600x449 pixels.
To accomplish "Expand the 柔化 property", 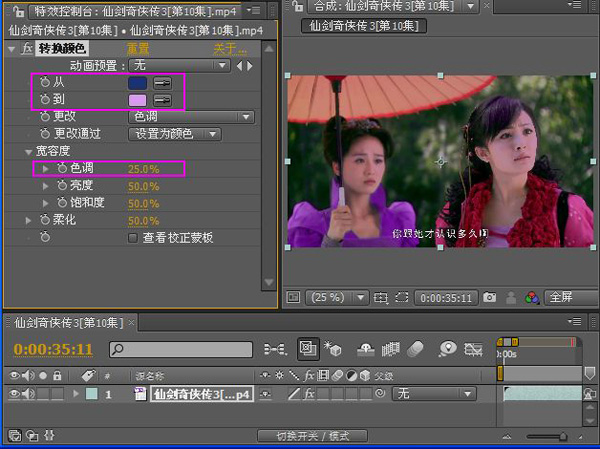I will [x=28, y=220].
